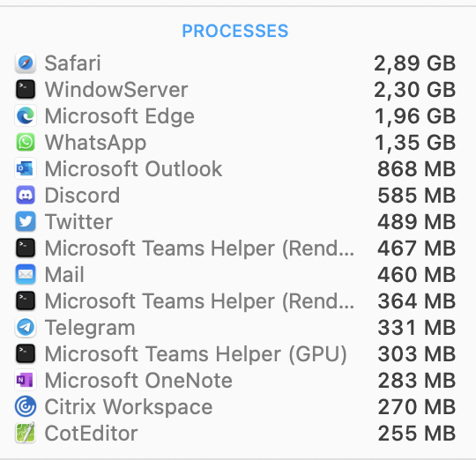476x460 pixels.
Task: Select the Microsoft Outlook icon
Action: coord(26,168)
